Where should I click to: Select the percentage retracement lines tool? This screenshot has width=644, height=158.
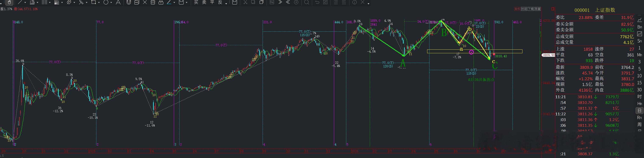click(x=32, y=3)
